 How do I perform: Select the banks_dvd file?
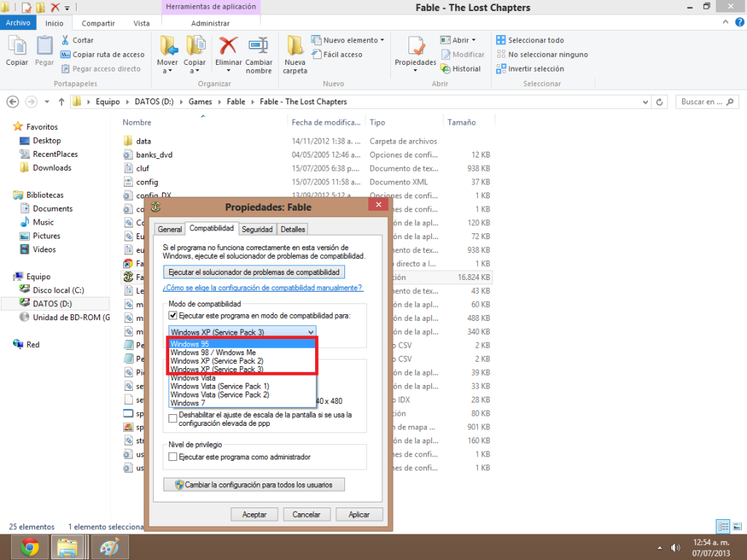pyautogui.click(x=154, y=155)
